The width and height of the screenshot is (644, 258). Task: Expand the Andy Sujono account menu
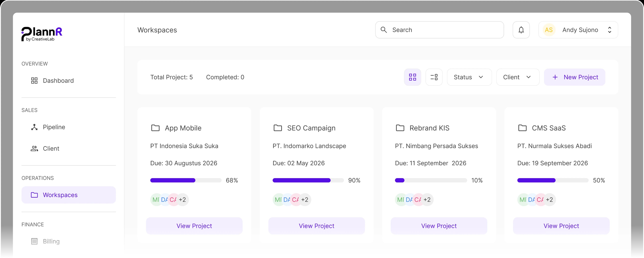tap(578, 30)
